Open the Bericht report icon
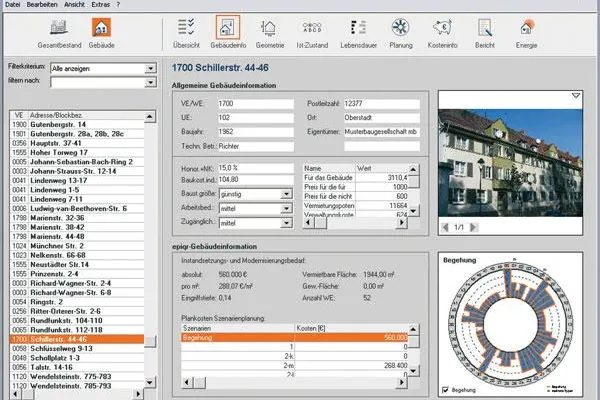The height and width of the screenshot is (400, 600). 485,28
